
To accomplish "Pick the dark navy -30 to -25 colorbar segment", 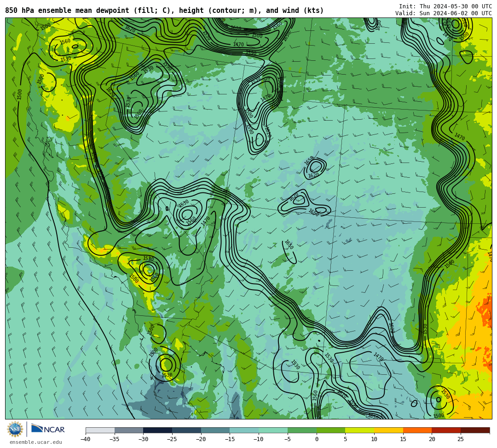I will pyautogui.click(x=158, y=430).
